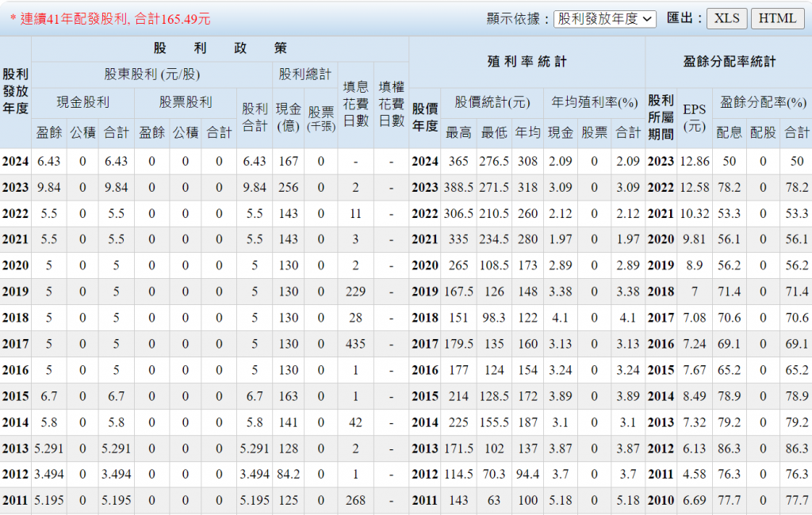Select the 388.5 highest price cell
Viewport: 812px width, 515px height.
point(458,188)
